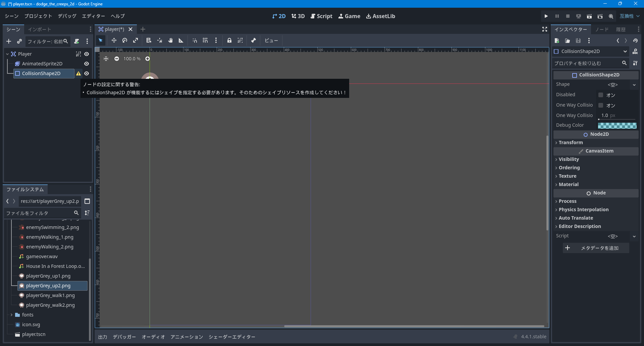This screenshot has height=346, width=644.
Task: Activate the Pan Mode hand tool
Action: [170, 41]
